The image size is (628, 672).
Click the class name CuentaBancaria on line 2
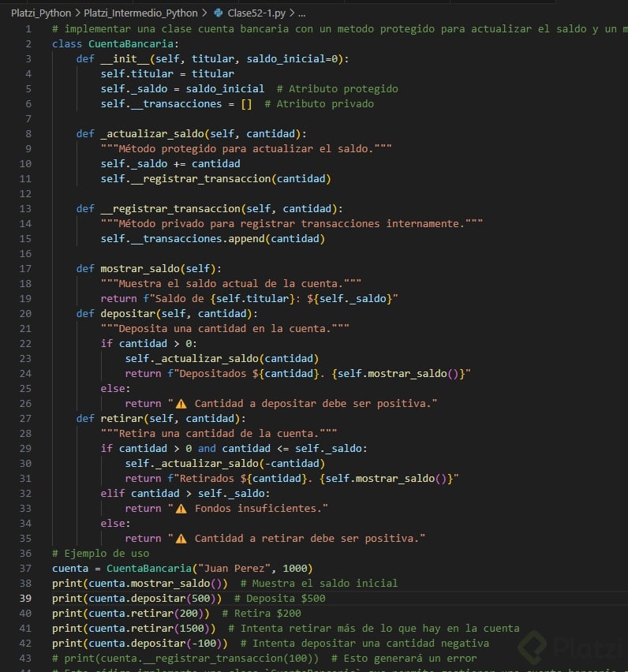[x=131, y=43]
